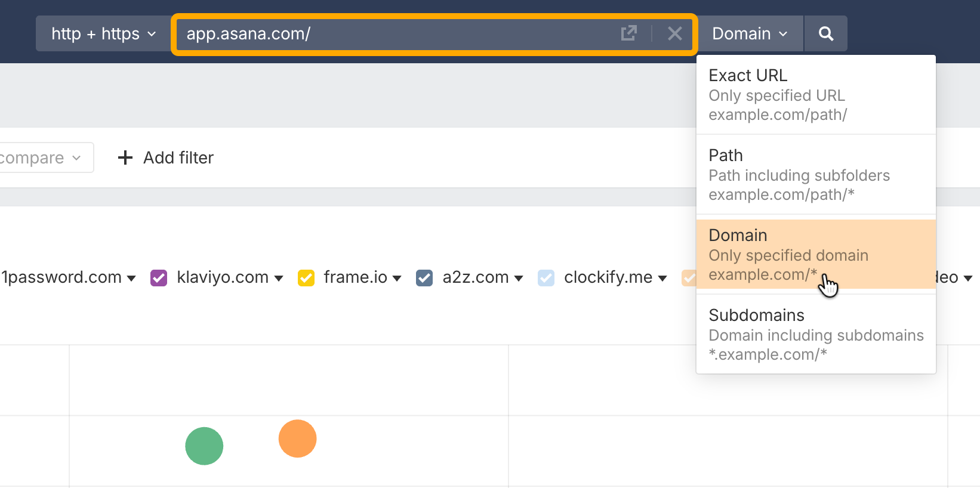
Task: Click the orange chart data point
Action: pyautogui.click(x=297, y=438)
